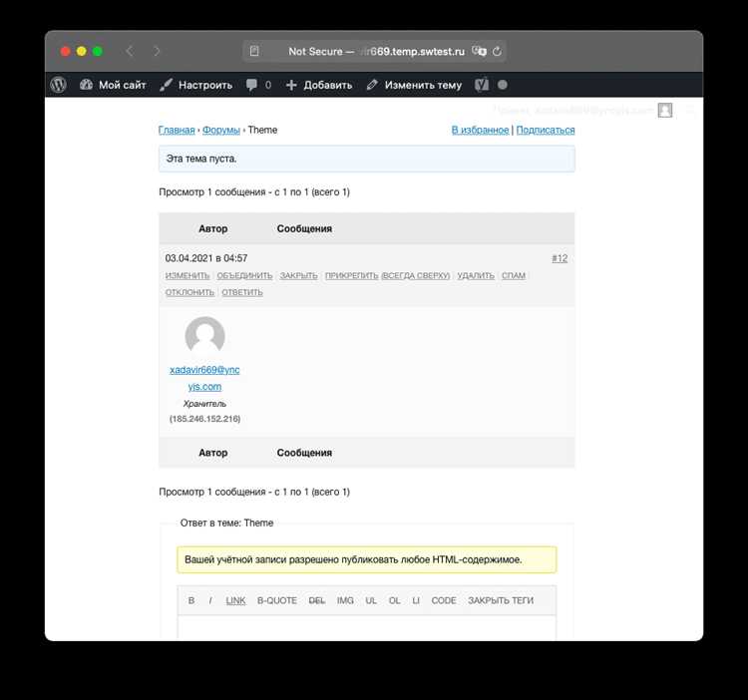Open the user avatar in admin bar
The width and height of the screenshot is (748, 700).
(x=665, y=110)
